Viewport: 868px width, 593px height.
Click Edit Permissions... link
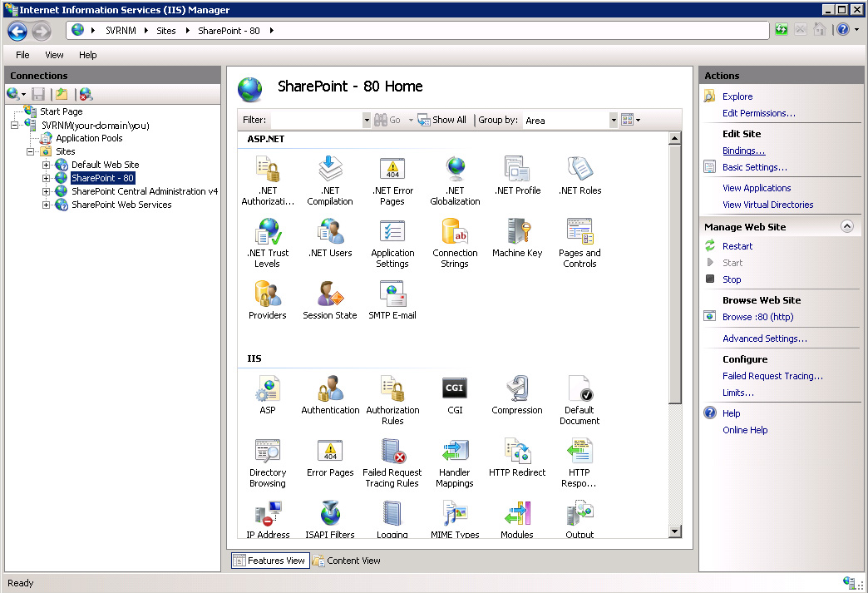759,113
